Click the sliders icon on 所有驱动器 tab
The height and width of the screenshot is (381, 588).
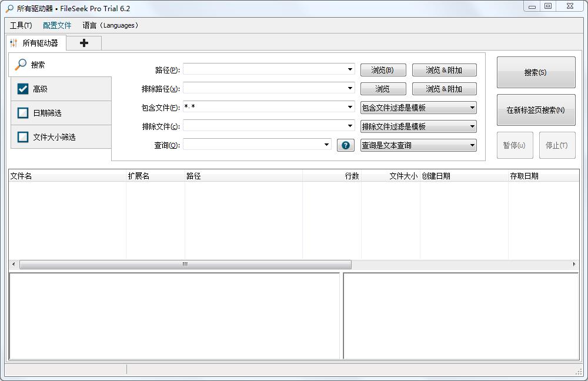click(x=13, y=42)
